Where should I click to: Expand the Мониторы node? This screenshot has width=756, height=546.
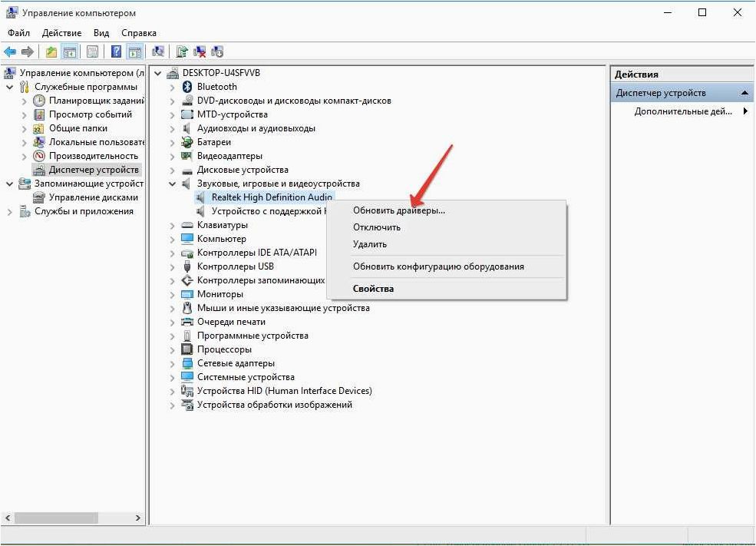[x=172, y=294]
